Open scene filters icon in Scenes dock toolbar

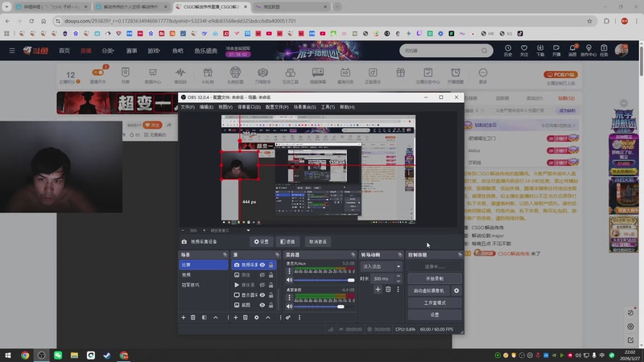(204, 317)
